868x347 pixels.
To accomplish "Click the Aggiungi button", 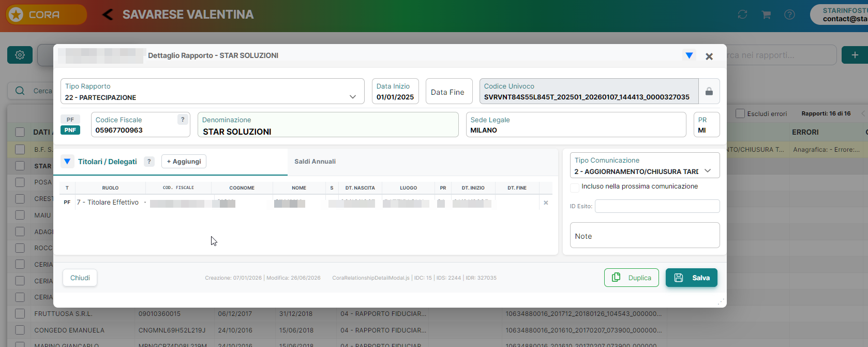I will point(184,162).
